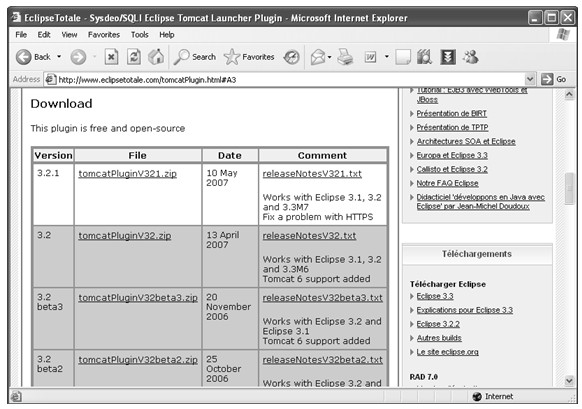Click the Messenger people icon
582x409 pixels.
470,57
